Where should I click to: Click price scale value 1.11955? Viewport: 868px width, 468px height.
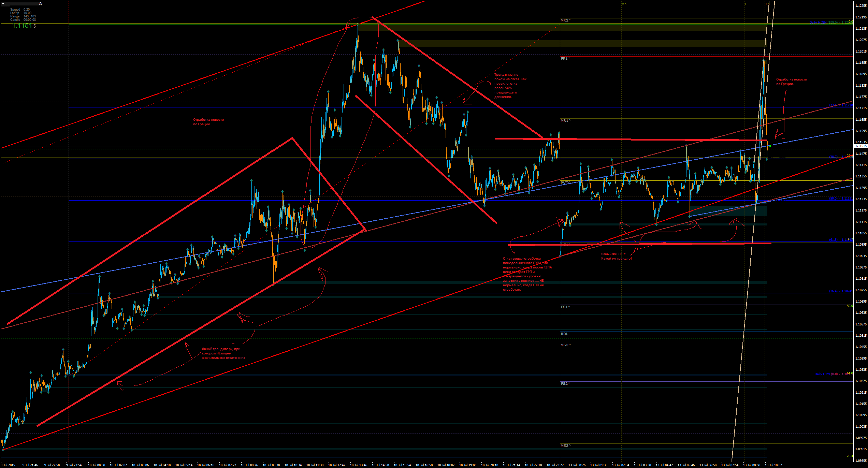(861, 63)
